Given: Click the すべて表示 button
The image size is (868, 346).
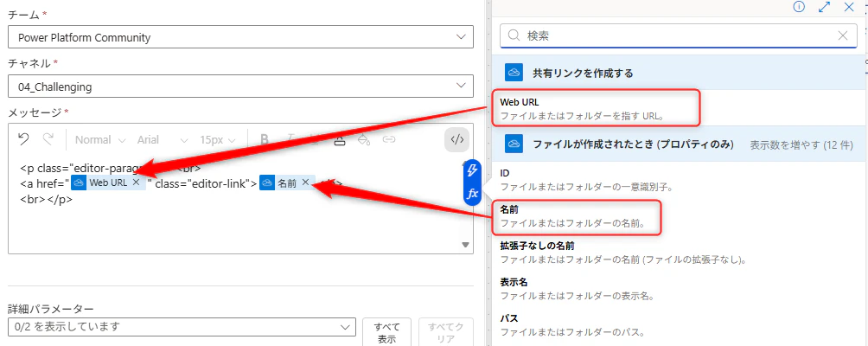Looking at the screenshot, I should click(x=388, y=332).
